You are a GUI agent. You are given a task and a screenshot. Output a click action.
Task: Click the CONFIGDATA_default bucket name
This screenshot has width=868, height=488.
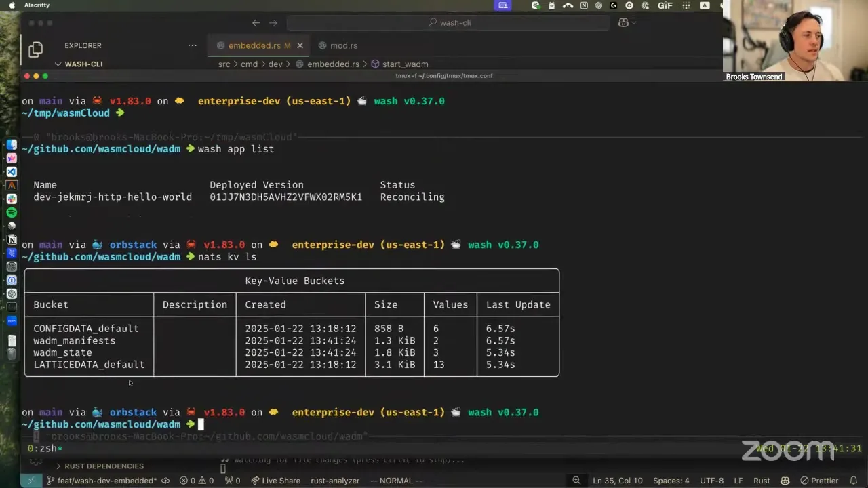86,329
